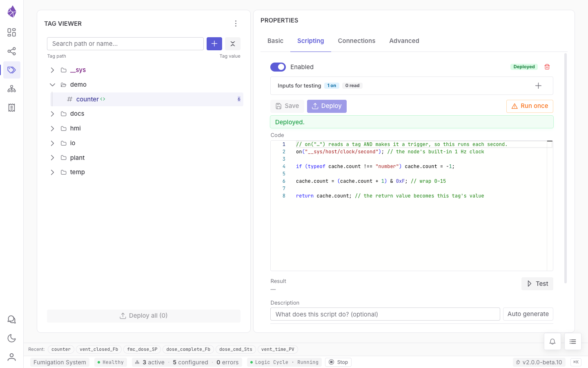Open the hierarchy network icon in sidebar
Image resolution: width=588 pixels, height=368 pixels.
point(12,89)
